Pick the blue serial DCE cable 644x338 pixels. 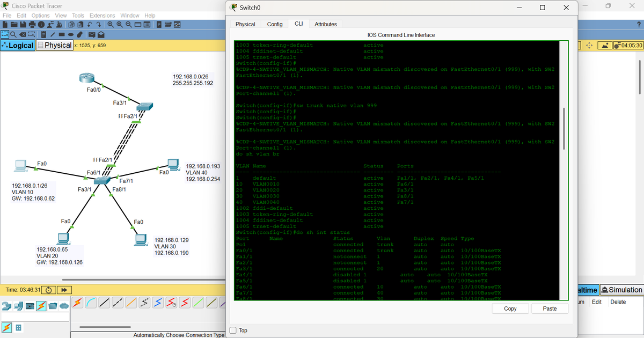tap(158, 303)
